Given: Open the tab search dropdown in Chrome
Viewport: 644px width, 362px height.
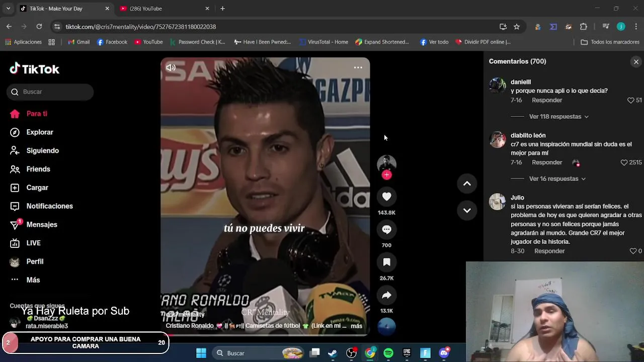Looking at the screenshot, I should (x=8, y=9).
